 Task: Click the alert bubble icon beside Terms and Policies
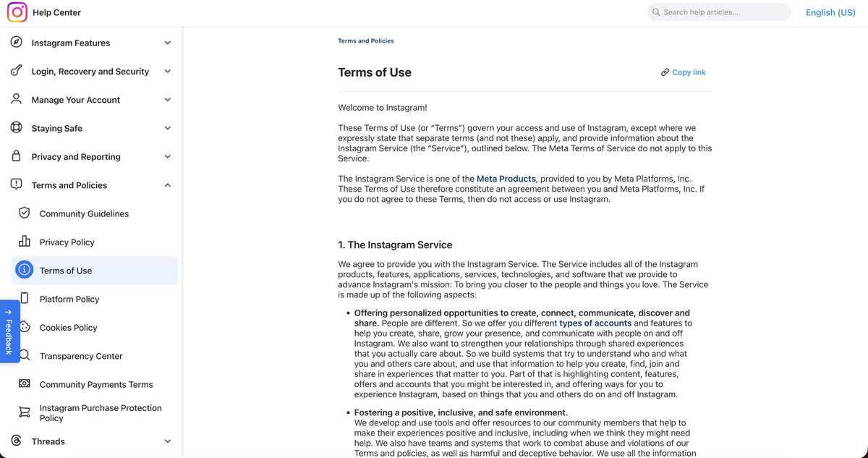pos(17,185)
